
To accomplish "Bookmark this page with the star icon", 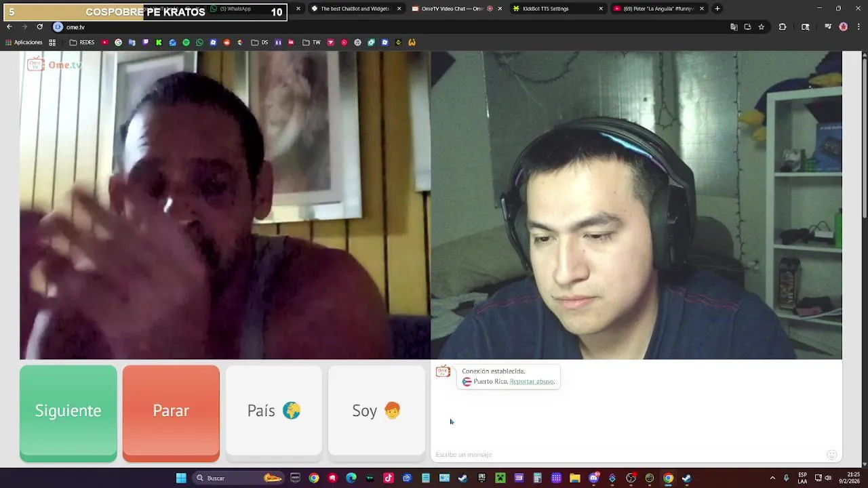I will 762,27.
